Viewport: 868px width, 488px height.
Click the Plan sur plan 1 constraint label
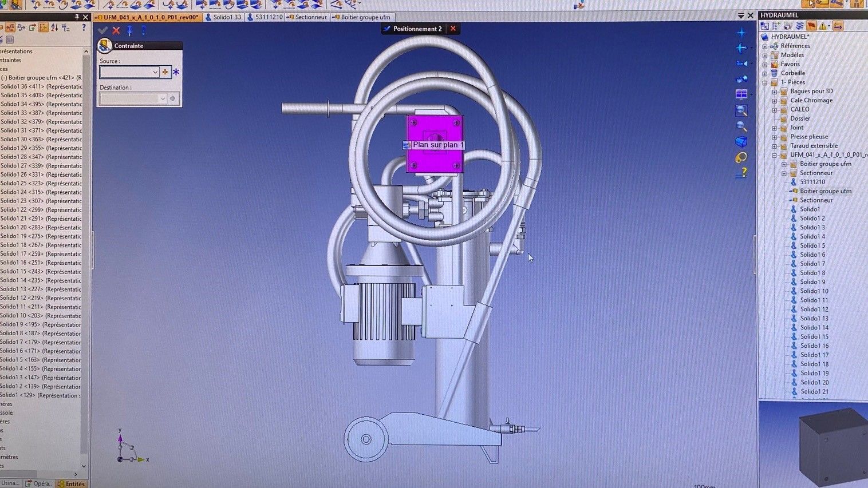pos(434,145)
